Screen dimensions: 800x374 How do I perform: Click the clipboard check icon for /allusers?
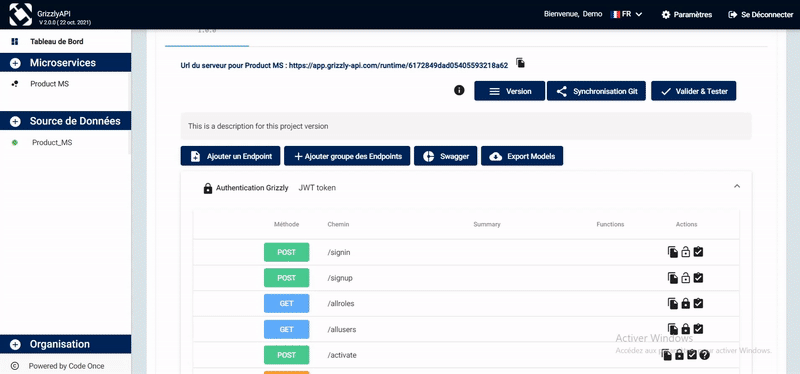698,329
